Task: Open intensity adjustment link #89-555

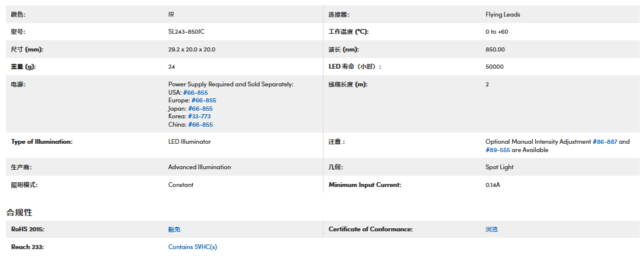Action: [497, 150]
